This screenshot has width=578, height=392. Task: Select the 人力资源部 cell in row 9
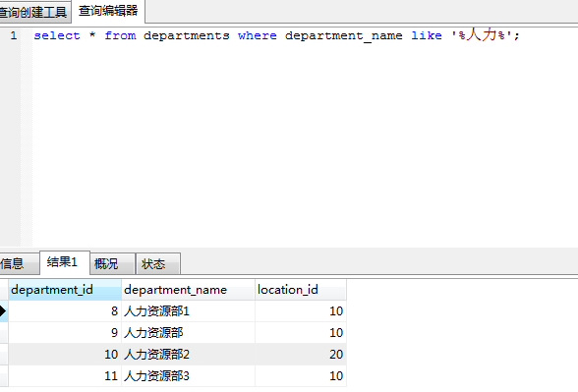pyautogui.click(x=188, y=333)
